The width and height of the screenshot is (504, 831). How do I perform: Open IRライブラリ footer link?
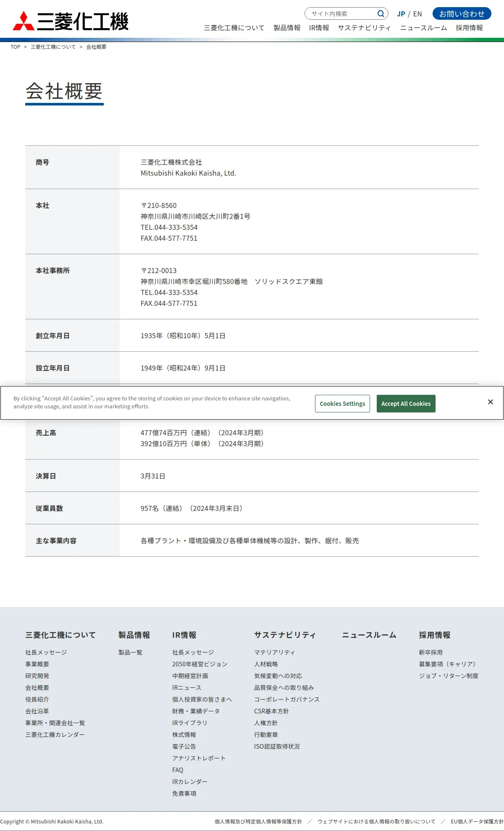tap(190, 723)
